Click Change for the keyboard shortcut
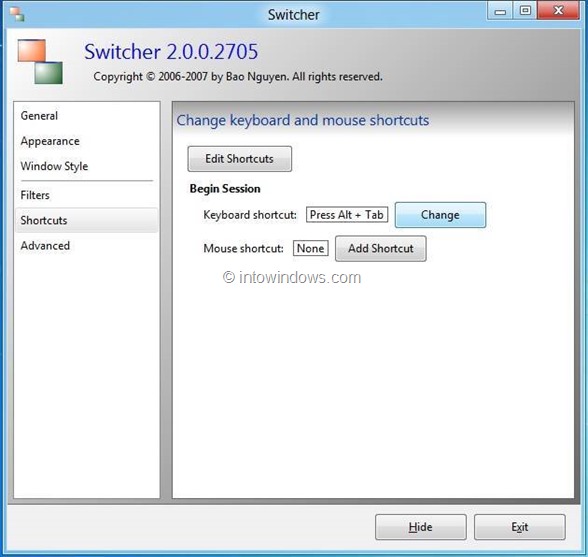Viewport: 588px width, 557px height. pyautogui.click(x=440, y=215)
